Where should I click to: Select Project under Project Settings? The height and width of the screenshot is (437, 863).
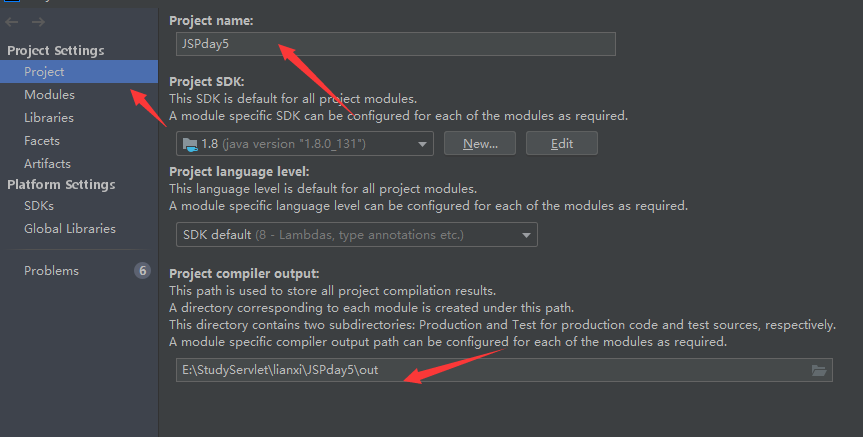pos(79,72)
